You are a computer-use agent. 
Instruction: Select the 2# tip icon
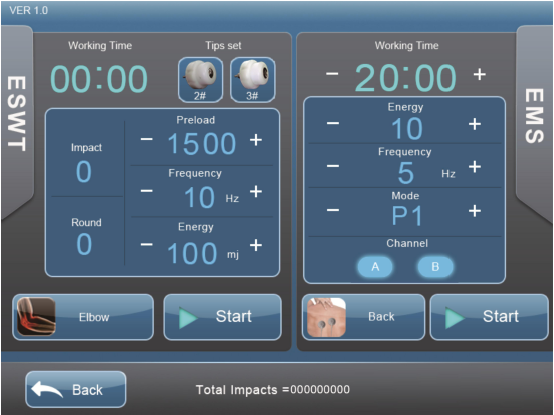coord(200,80)
